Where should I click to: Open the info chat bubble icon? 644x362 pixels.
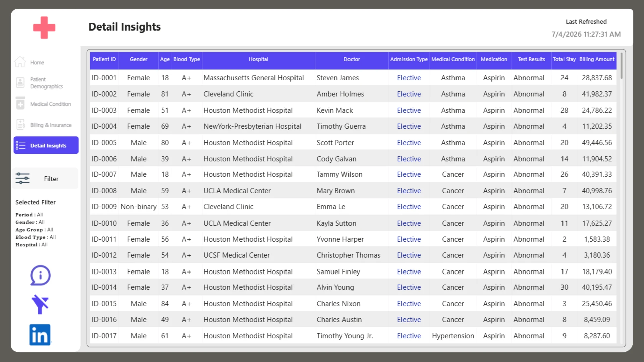(40, 276)
